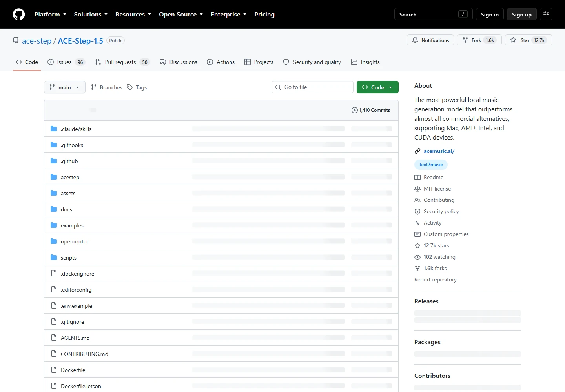
Task: Switch to the Issues tab
Action: pos(66,62)
